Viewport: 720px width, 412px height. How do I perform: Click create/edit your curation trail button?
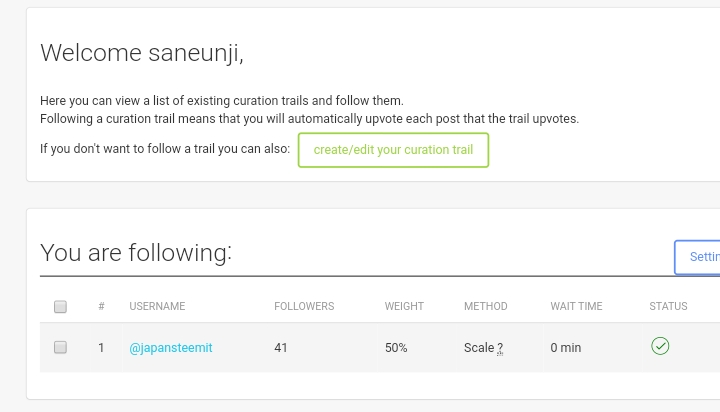[x=393, y=150]
